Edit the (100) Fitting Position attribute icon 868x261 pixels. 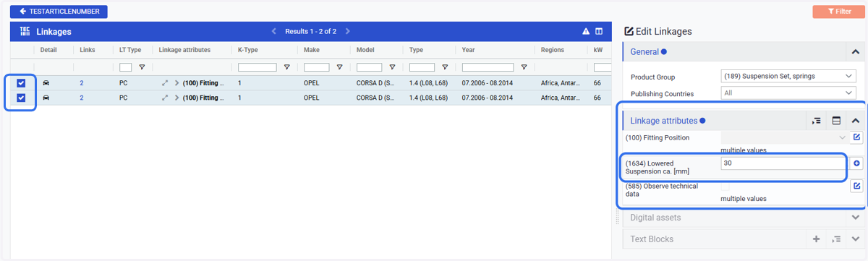coord(856,137)
